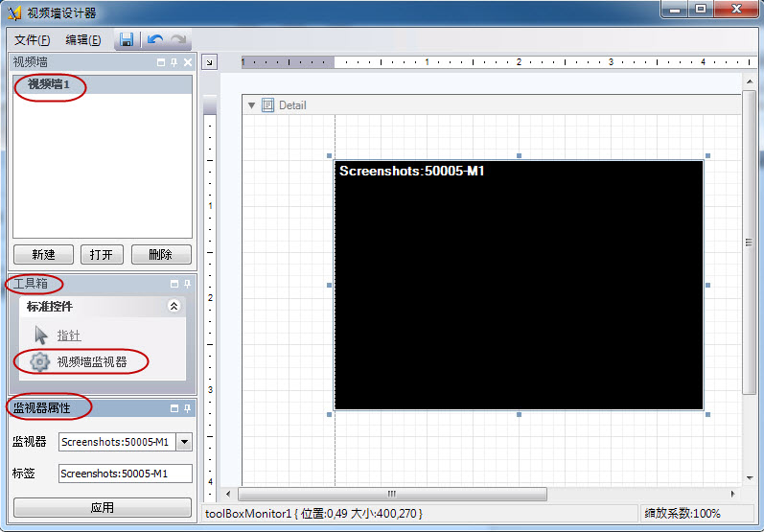Image resolution: width=764 pixels, height=532 pixels.
Task: Open the 编辑(E) menu
Action: pos(83,40)
